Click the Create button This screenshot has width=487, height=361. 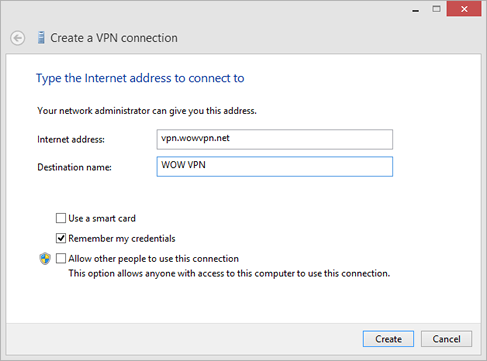point(388,339)
